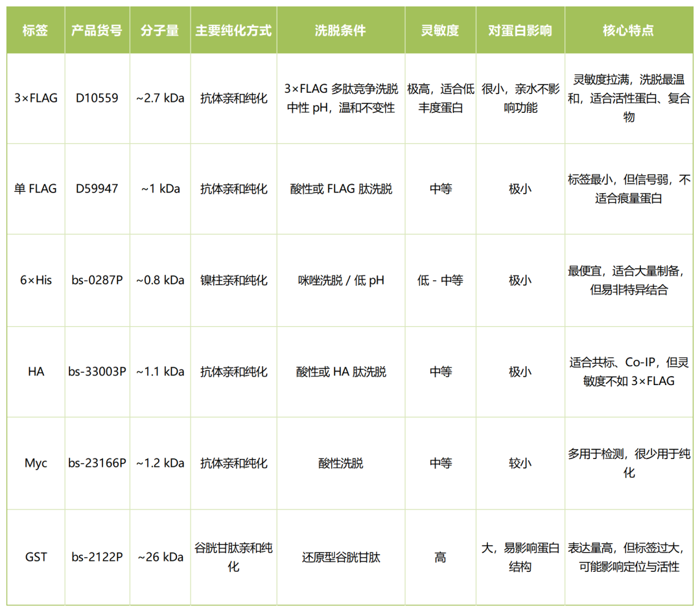Select the ~0.8 kDa cell
Image resolution: width=700 pixels, height=612 pixels.
click(x=160, y=280)
